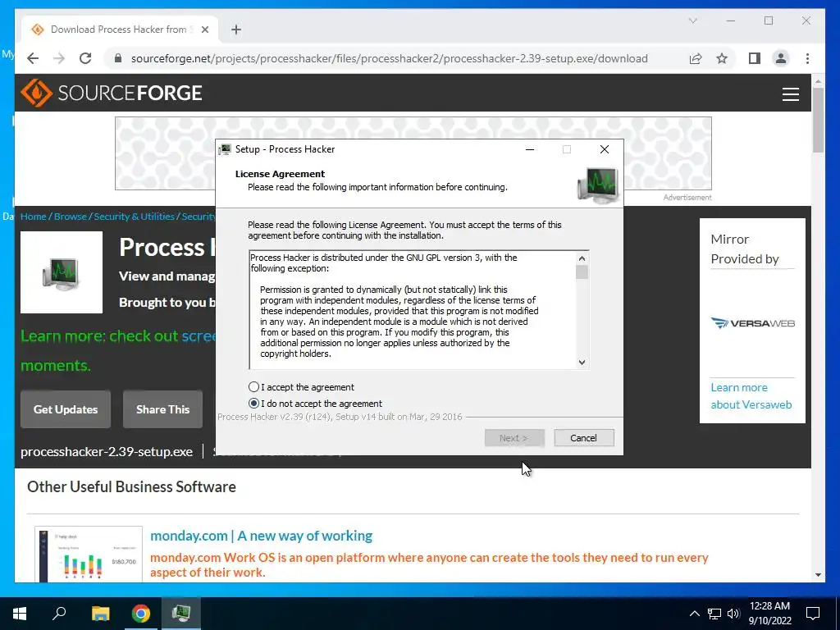Click the Get Updates button
The width and height of the screenshot is (840, 630).
(x=66, y=409)
